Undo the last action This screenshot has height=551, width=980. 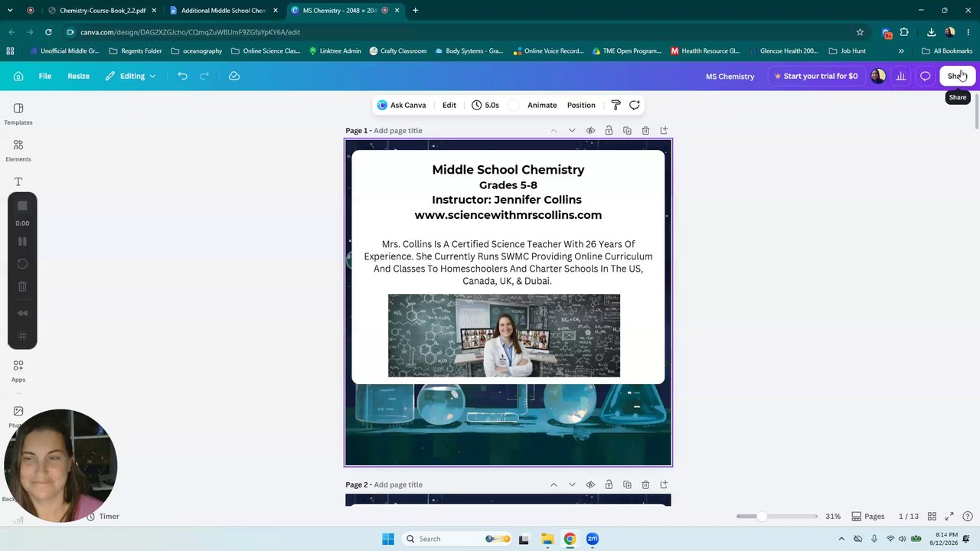[182, 76]
